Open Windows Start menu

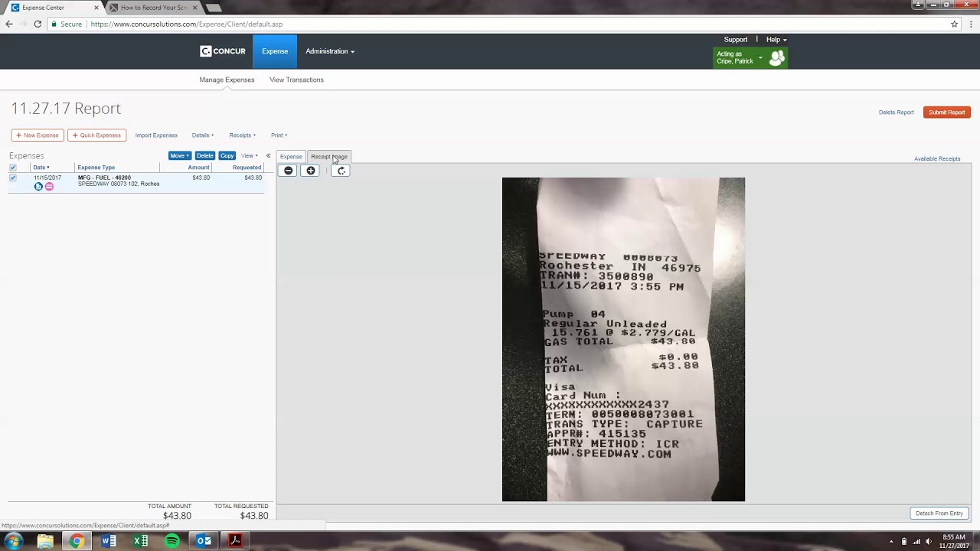[x=13, y=541]
